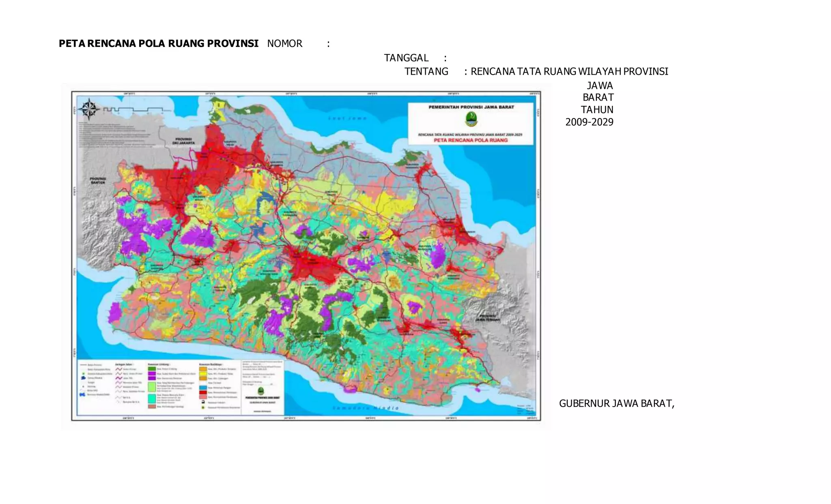Screen dimensions: 831x504
Task: Click the Provinsi DKI Jakarta map label
Action: pos(183,141)
